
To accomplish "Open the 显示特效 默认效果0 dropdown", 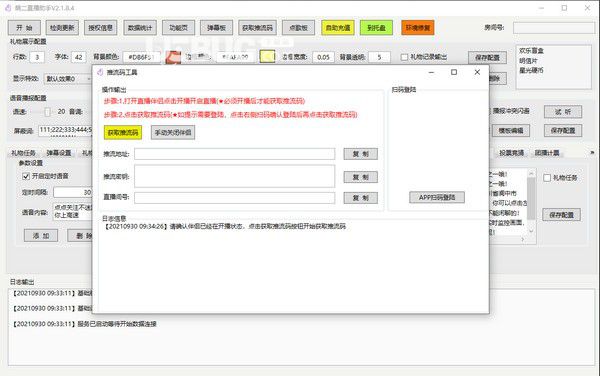I will 68,79.
